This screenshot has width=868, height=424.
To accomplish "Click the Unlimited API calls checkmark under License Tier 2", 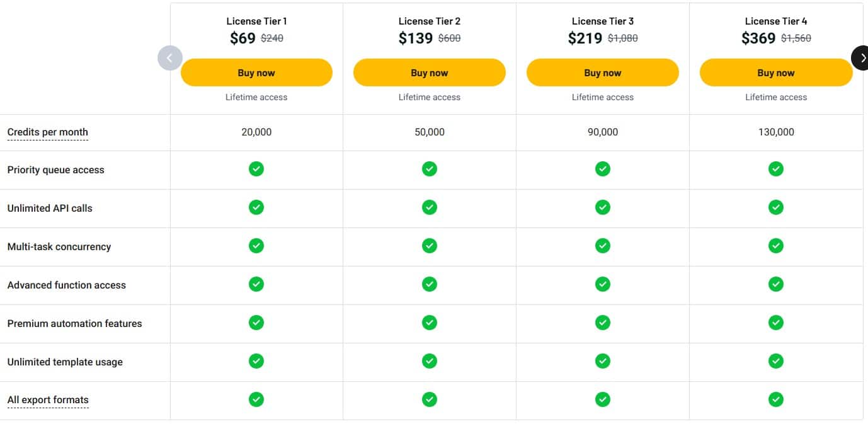I will tap(429, 207).
